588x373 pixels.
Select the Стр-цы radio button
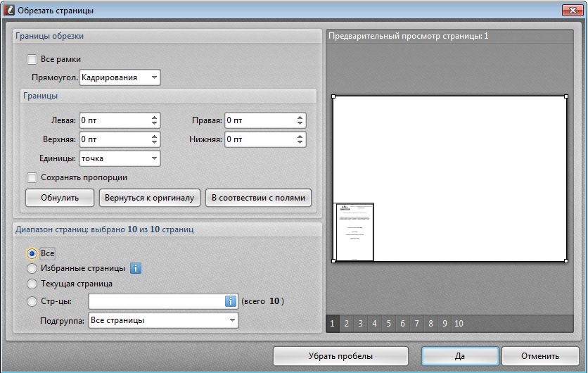point(32,301)
